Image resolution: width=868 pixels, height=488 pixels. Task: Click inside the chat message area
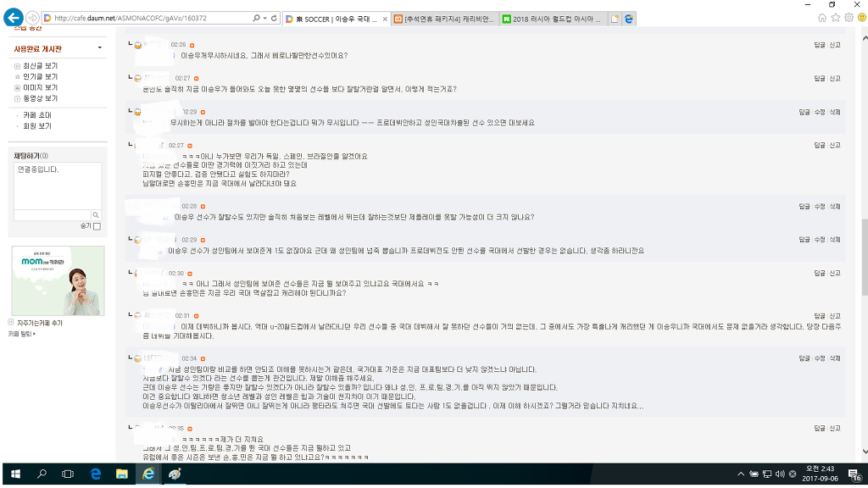tap(58, 186)
